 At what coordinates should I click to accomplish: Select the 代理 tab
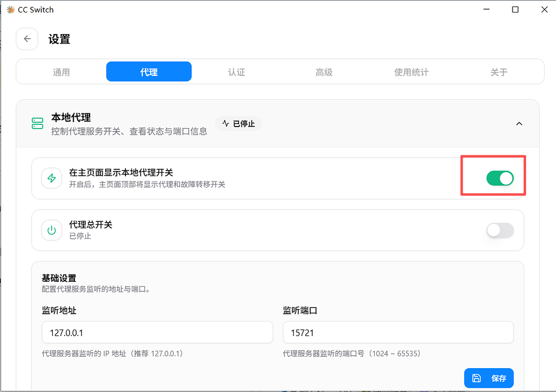coord(149,72)
